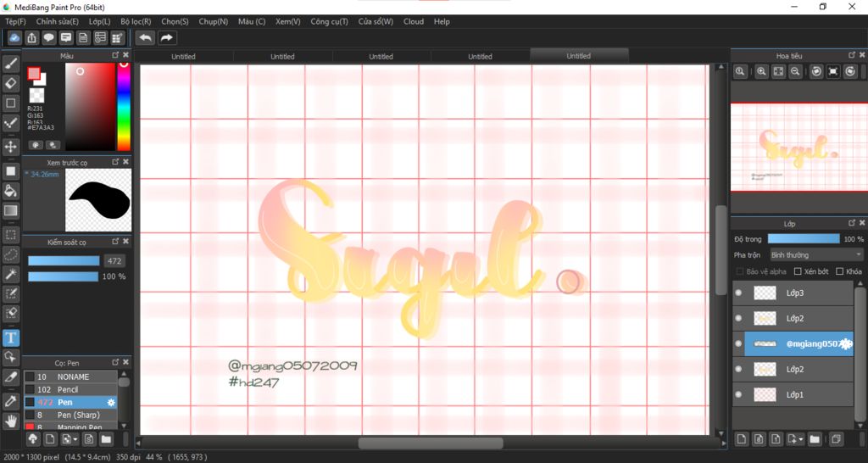Open brush folder icon in Cọ panel
The width and height of the screenshot is (868, 463).
pos(106,439)
